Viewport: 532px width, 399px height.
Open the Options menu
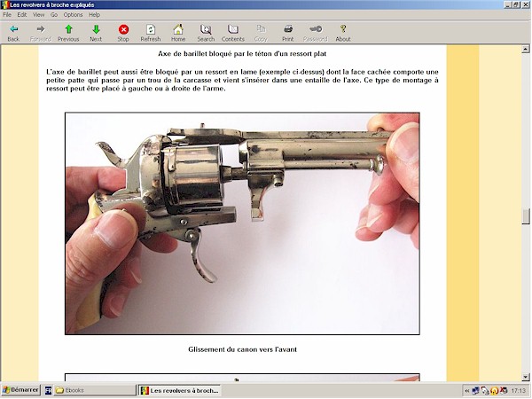click(x=74, y=14)
